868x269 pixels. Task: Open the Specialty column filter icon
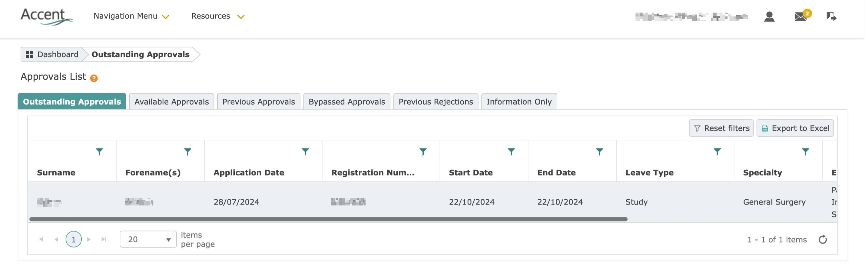tap(805, 152)
